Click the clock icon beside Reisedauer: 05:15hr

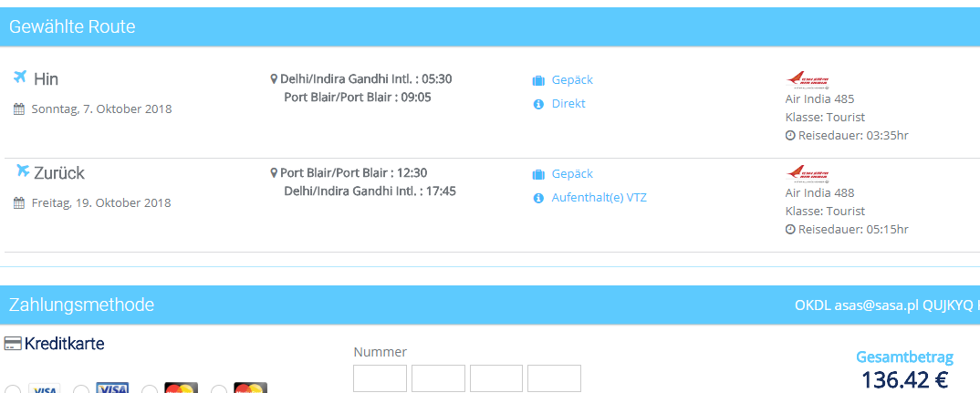pos(790,229)
